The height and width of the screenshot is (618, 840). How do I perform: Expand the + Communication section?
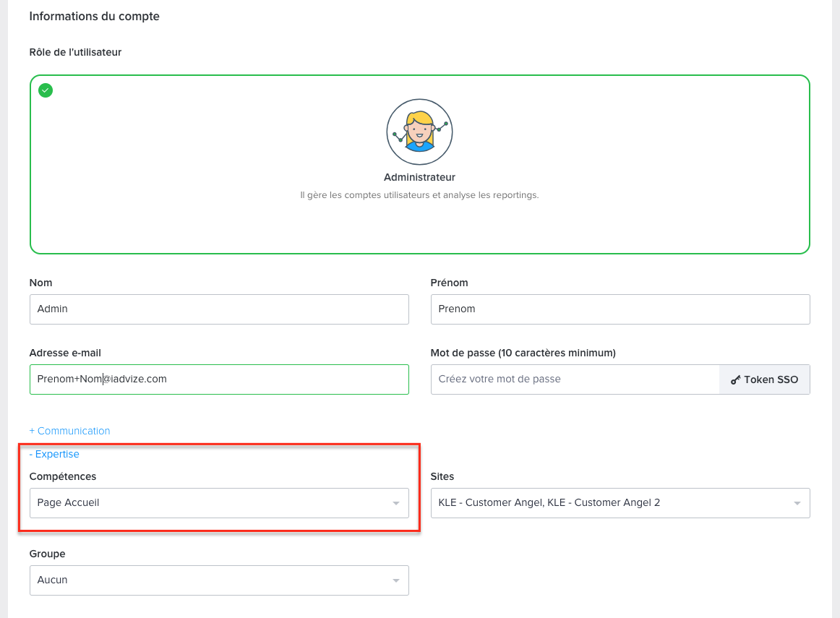[x=70, y=431]
